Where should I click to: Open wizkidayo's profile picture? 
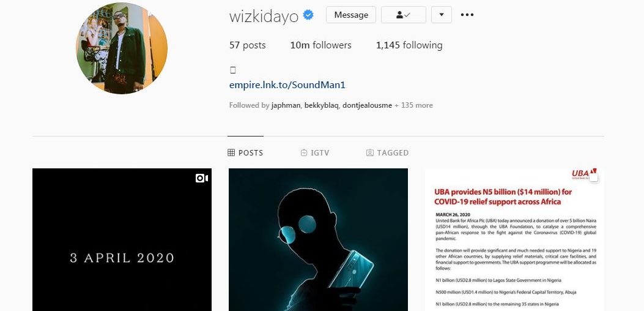pos(122,48)
